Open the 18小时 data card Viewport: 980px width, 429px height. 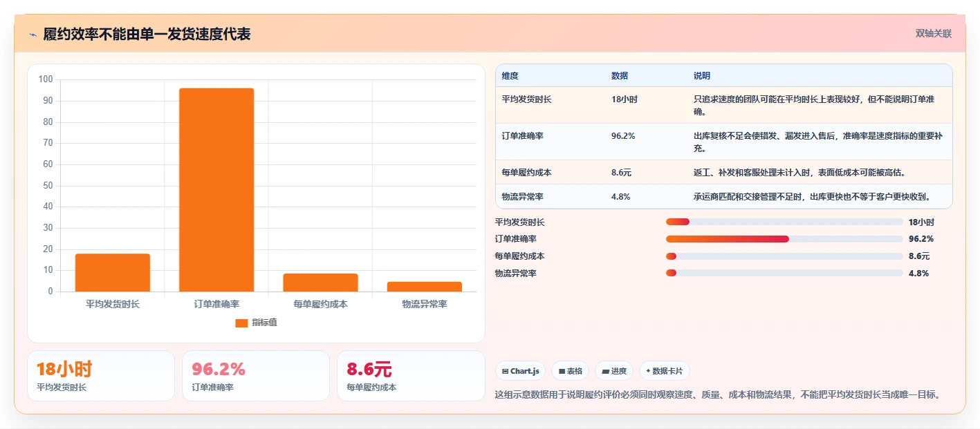click(x=101, y=376)
